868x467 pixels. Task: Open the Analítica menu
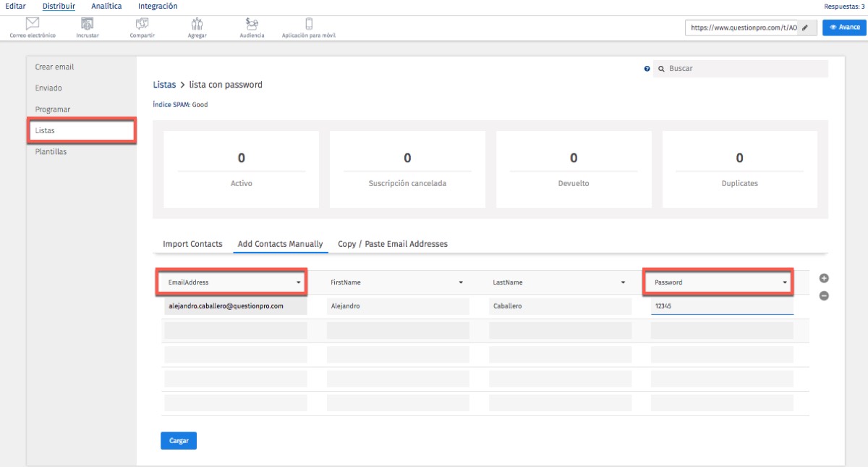pyautogui.click(x=106, y=7)
